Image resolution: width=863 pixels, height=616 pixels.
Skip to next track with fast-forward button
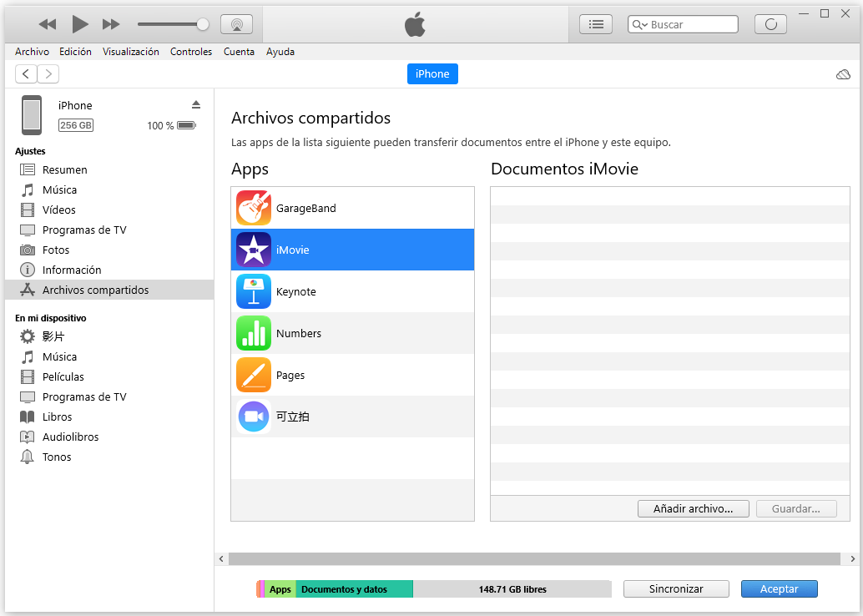pos(111,24)
